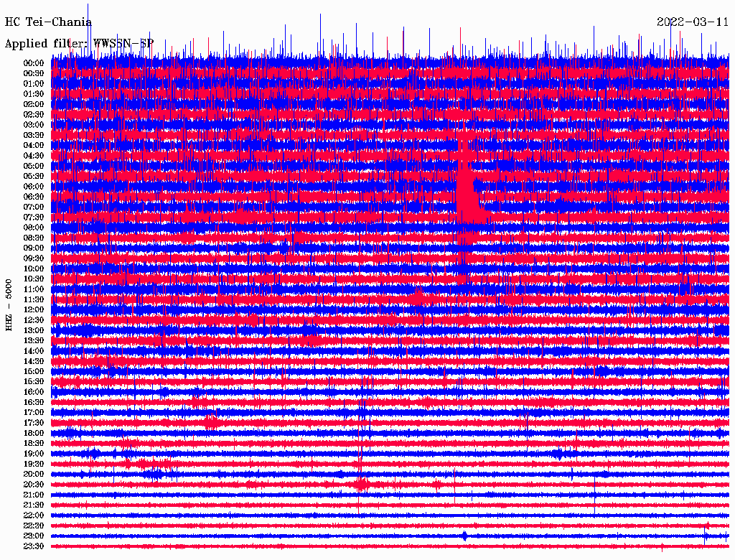Select the 14:30 time label
This screenshot has height=560, width=735.
pyautogui.click(x=34, y=362)
